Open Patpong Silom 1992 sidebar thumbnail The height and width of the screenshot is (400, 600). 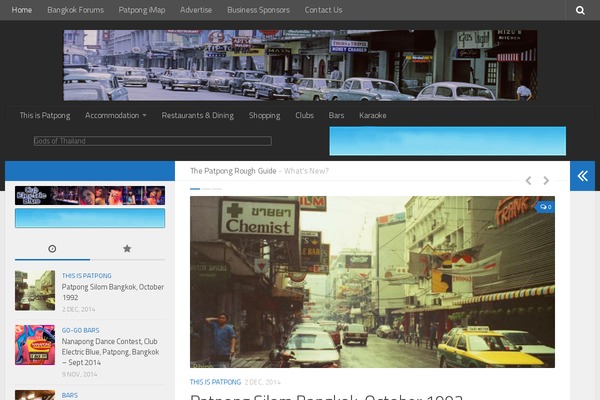(x=35, y=290)
